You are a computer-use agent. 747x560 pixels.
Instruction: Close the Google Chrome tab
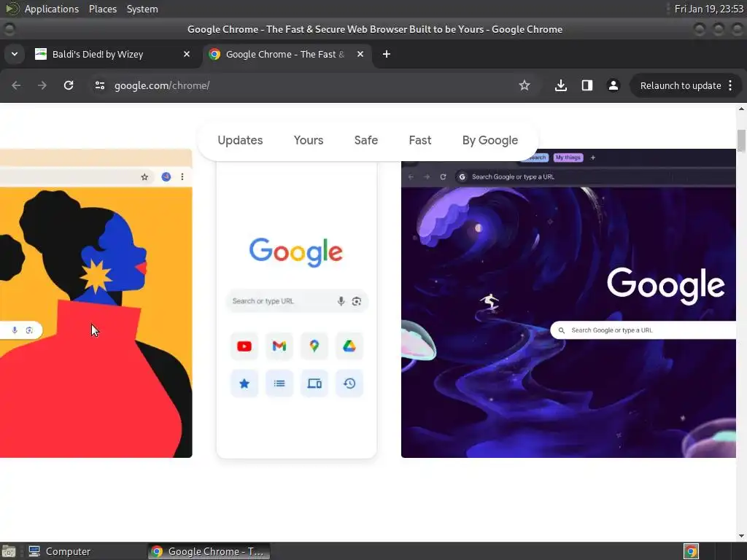(x=360, y=54)
